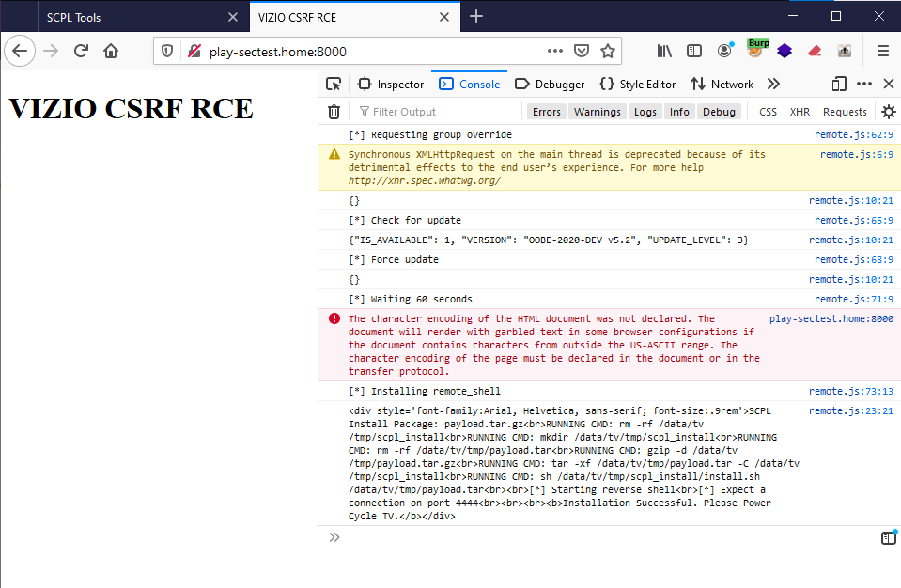Select the "Check for update" log message
The height and width of the screenshot is (588, 901).
coord(405,220)
